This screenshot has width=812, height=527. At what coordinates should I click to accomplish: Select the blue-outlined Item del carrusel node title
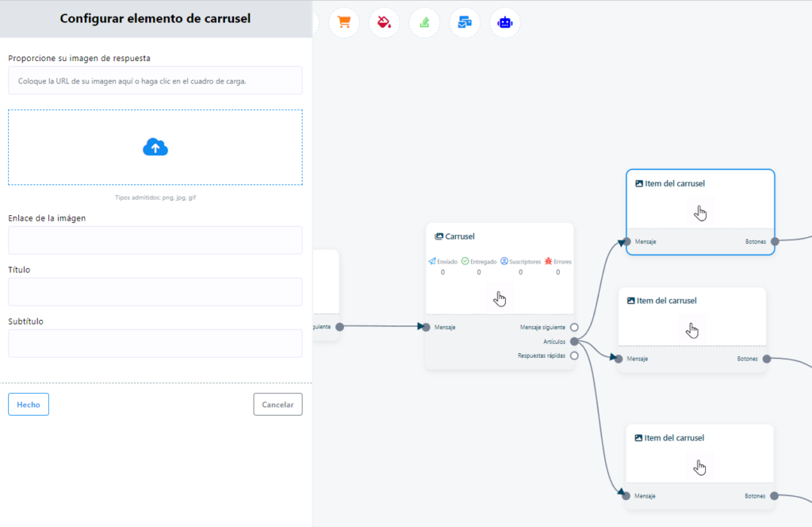[675, 183]
